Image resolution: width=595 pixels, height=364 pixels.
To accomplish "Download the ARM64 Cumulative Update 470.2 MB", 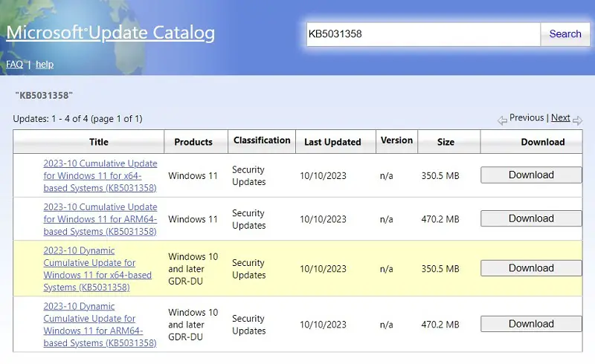I will (531, 219).
